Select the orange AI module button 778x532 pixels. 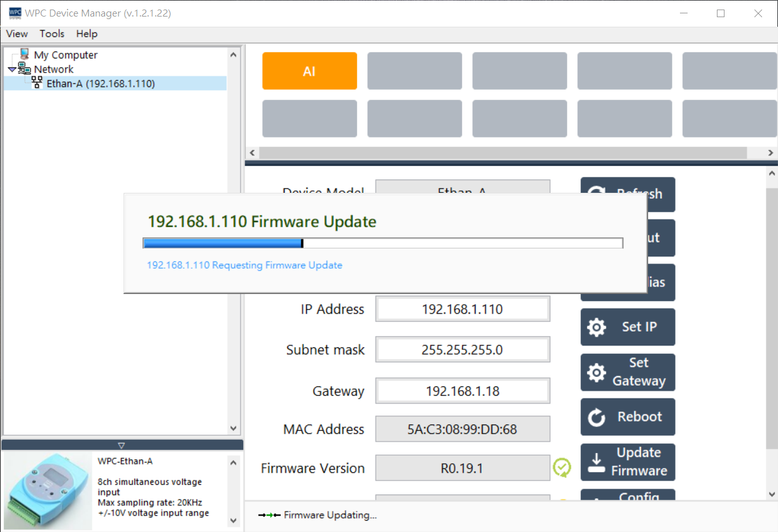309,71
